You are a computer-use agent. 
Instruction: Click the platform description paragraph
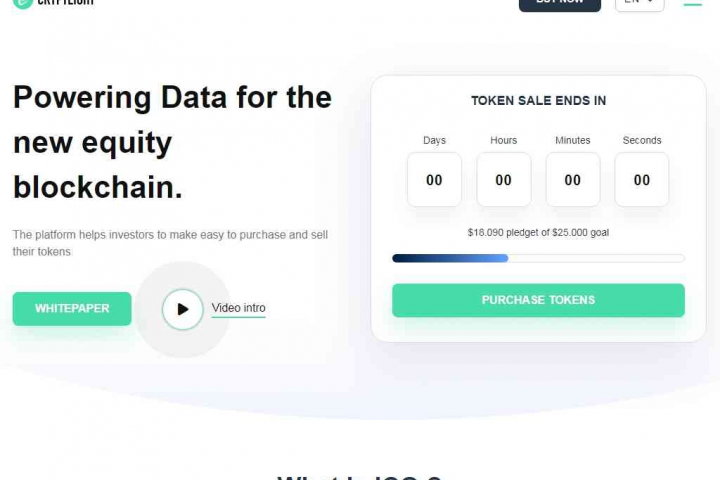coord(170,243)
